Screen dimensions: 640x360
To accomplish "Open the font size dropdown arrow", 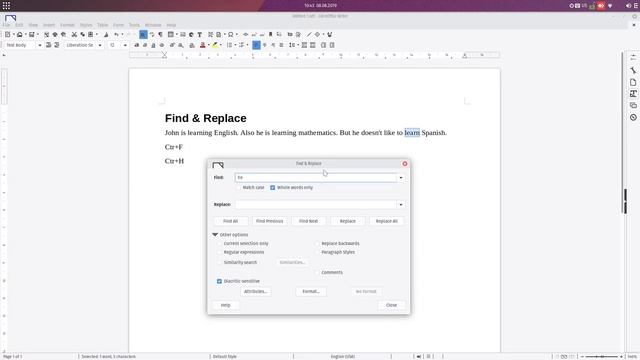I will pyautogui.click(x=125, y=45).
